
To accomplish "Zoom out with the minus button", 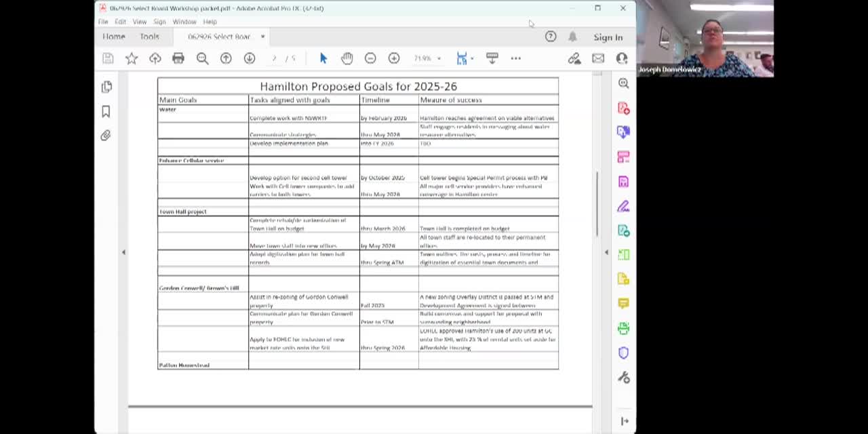I will point(370,58).
